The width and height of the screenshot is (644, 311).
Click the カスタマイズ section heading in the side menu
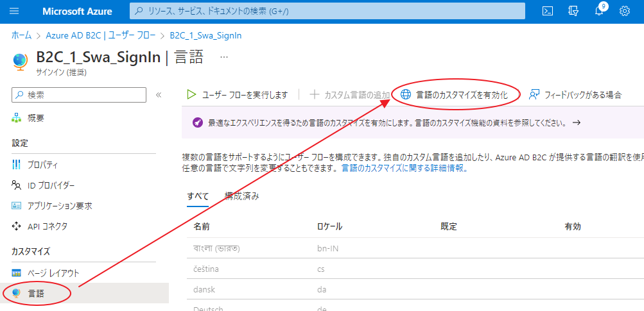click(31, 251)
